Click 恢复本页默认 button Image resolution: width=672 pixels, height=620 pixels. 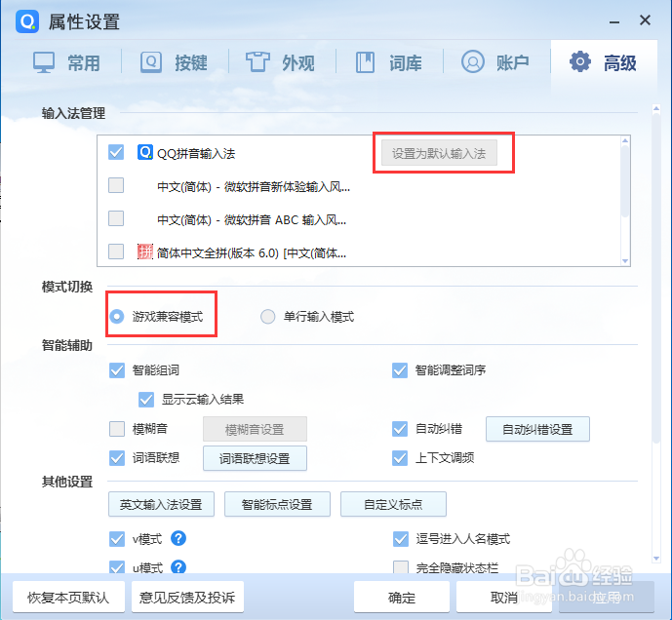[x=68, y=597]
